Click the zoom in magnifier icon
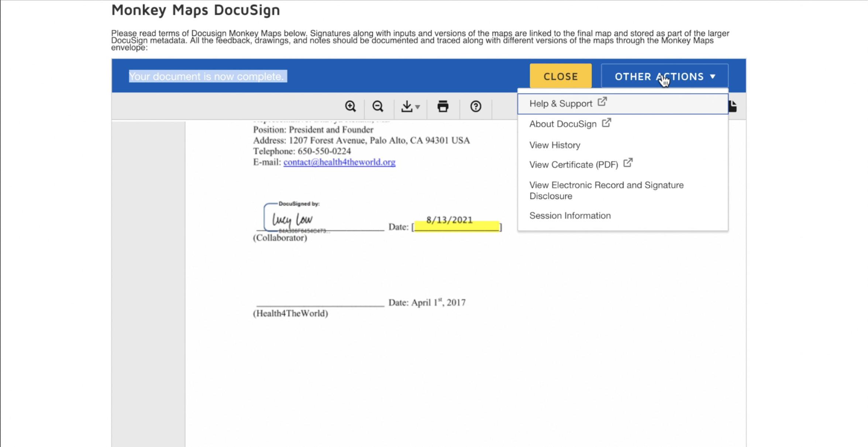Screen dimensions: 868x447 [x=350, y=106]
